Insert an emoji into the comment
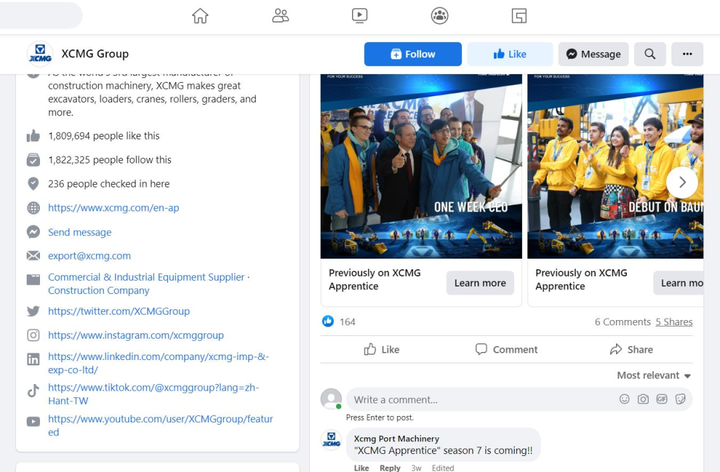Viewport: 720px width, 472px height. [x=624, y=399]
